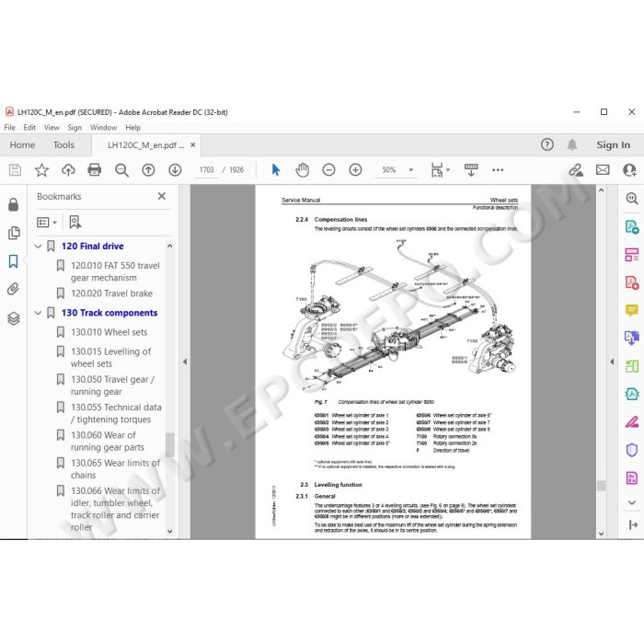Collapse the 120 Final drive bookmark
This screenshot has height=644, width=644.
pyautogui.click(x=39, y=246)
